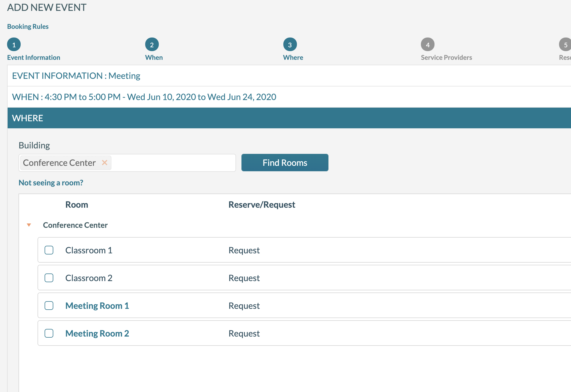The image size is (571, 392).
Task: Click the Find Rooms button
Action: coord(285,163)
